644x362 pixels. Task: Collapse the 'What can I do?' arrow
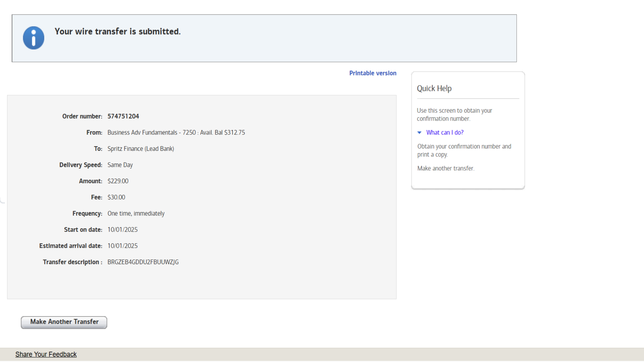pos(419,133)
